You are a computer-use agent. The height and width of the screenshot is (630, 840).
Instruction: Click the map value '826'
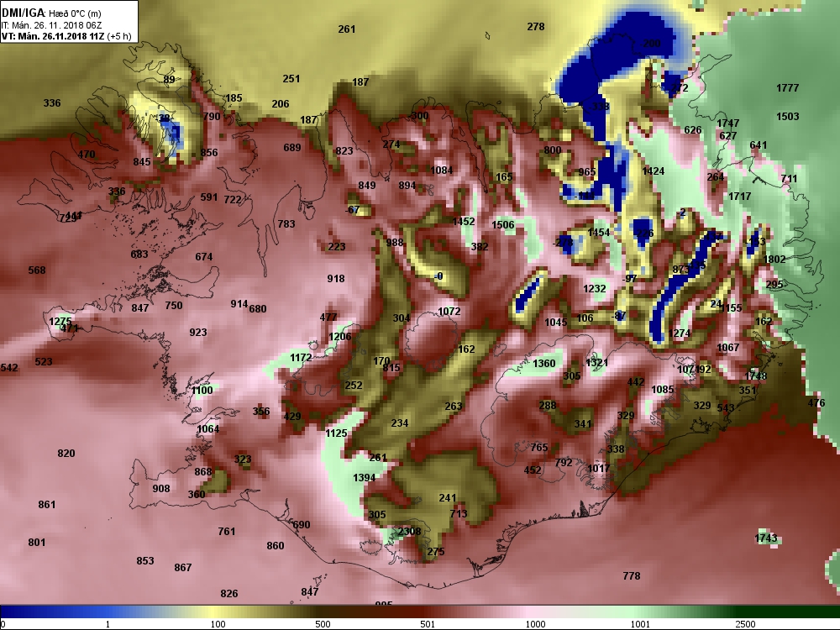229,594
